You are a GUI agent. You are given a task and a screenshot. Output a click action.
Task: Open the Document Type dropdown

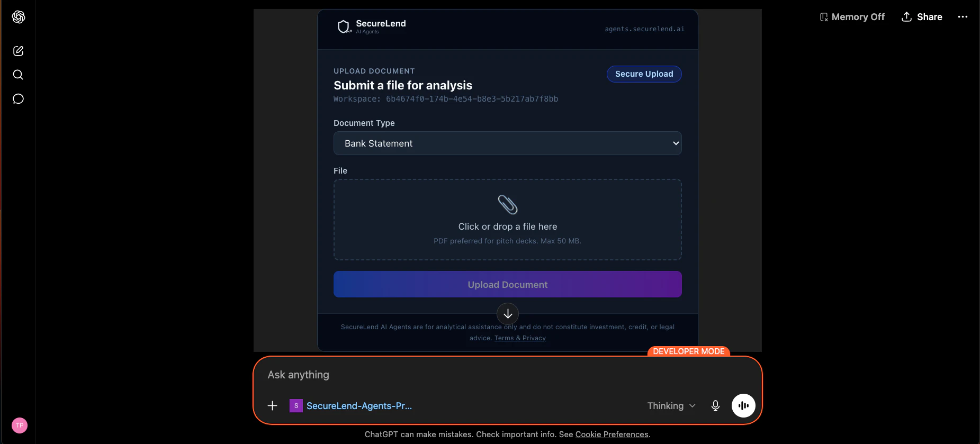click(508, 143)
